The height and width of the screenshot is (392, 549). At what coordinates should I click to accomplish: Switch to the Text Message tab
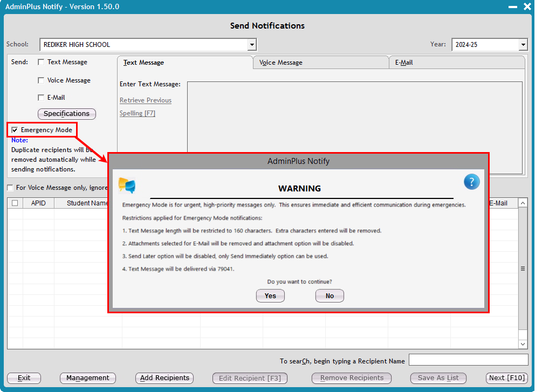pyautogui.click(x=185, y=63)
